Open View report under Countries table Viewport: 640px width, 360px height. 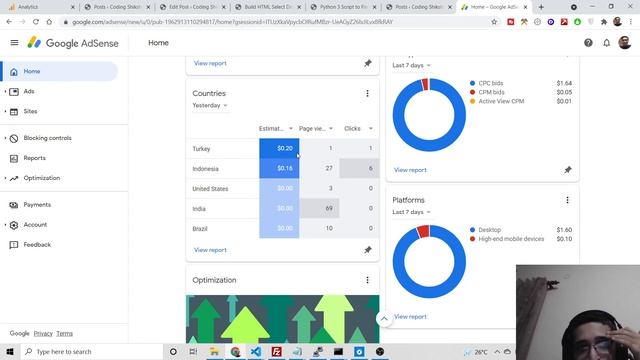point(210,250)
